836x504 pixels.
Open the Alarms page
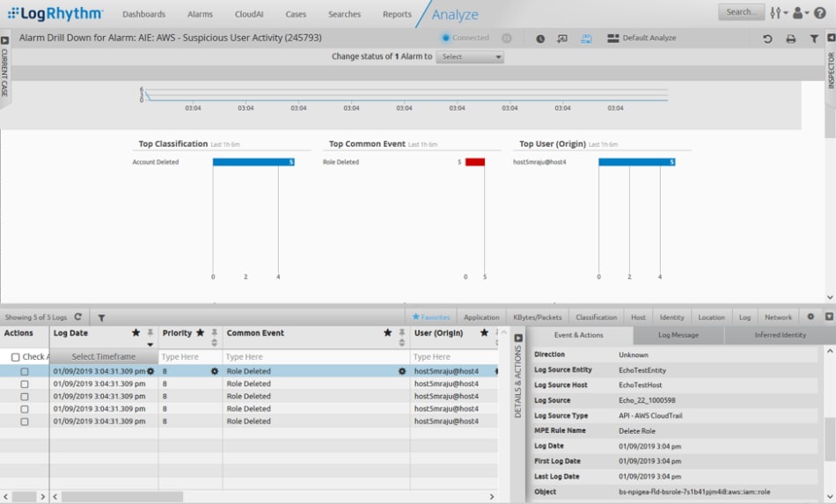pyautogui.click(x=200, y=14)
